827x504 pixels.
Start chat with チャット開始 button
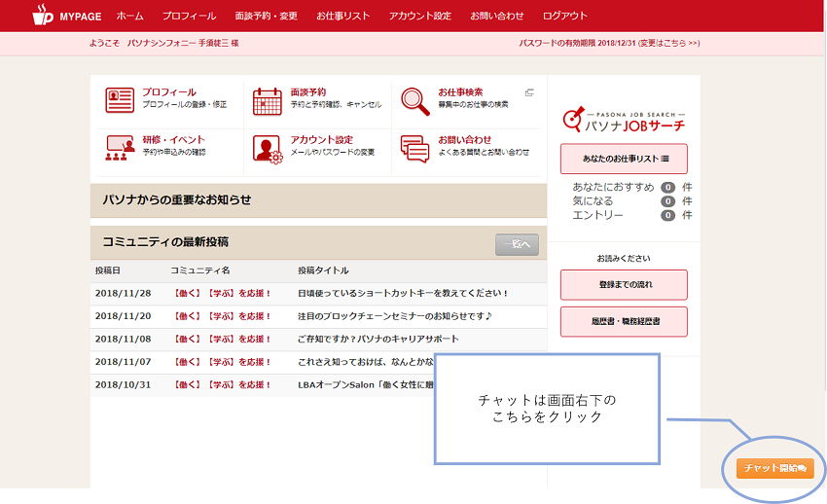point(774,468)
